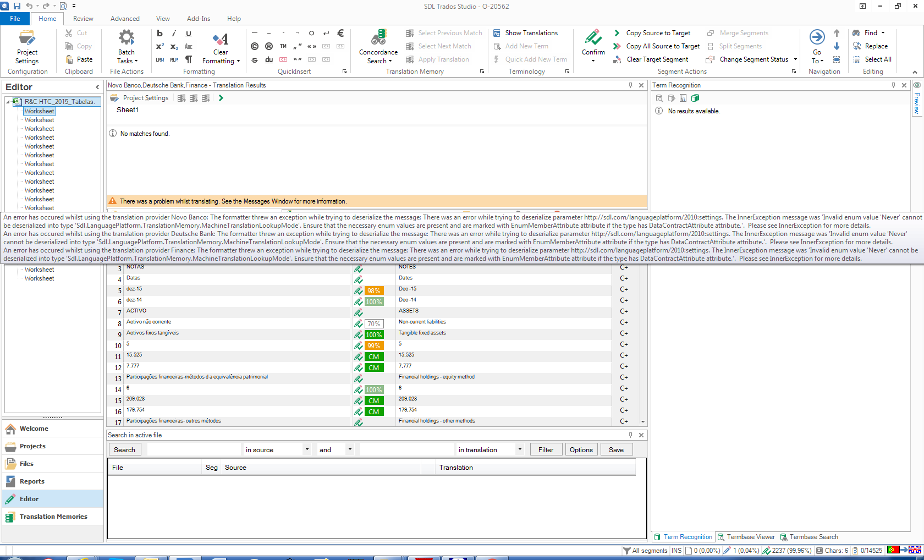Insert the registered trademark symbol
Image resolution: width=924 pixels, height=560 pixels.
pyautogui.click(x=269, y=46)
